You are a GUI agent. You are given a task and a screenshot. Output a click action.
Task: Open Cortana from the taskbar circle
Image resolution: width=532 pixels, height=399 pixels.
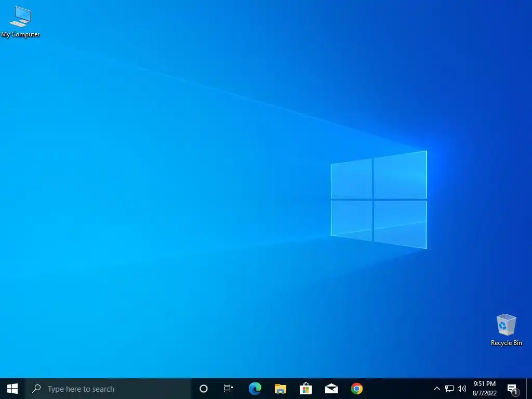[204, 389]
